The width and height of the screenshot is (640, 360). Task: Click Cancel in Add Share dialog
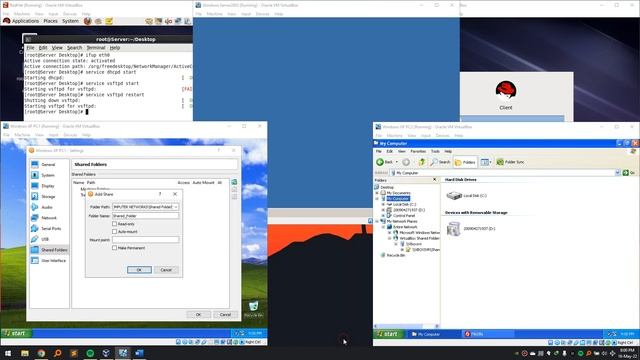(166, 270)
